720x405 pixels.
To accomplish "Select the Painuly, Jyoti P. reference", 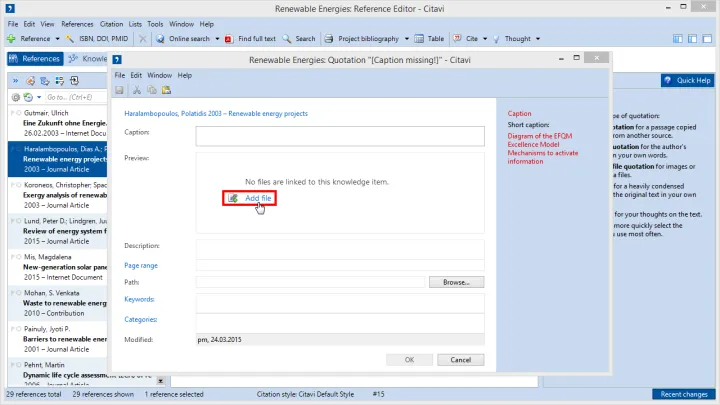I will point(57,339).
